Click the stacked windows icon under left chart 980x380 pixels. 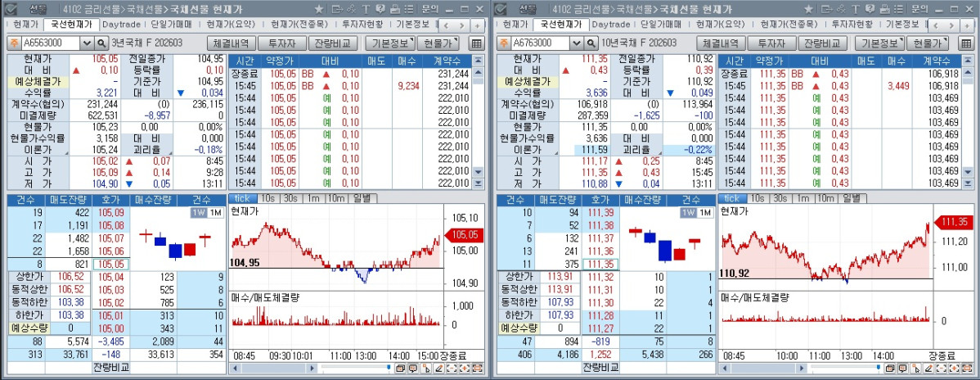pyautogui.click(x=401, y=368)
